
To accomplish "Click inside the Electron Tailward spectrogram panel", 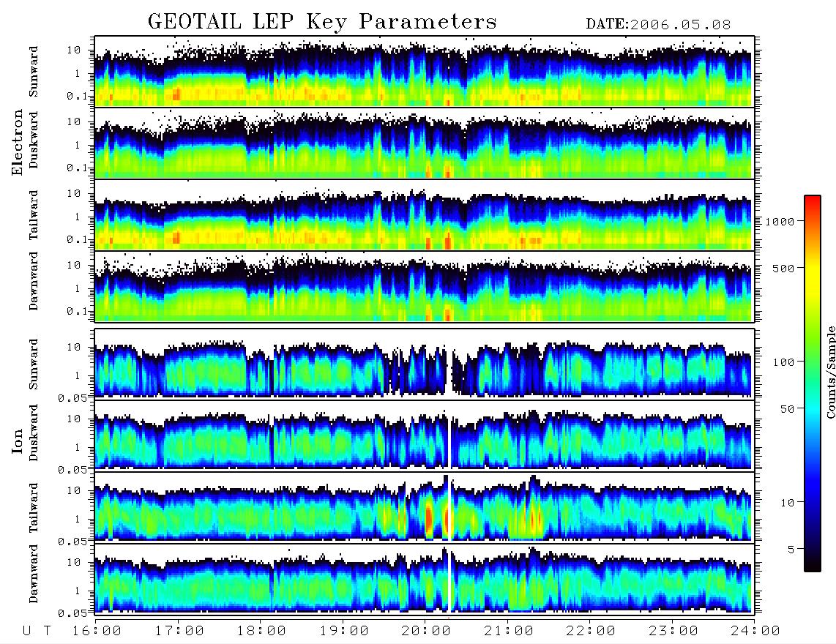I will tap(425, 215).
